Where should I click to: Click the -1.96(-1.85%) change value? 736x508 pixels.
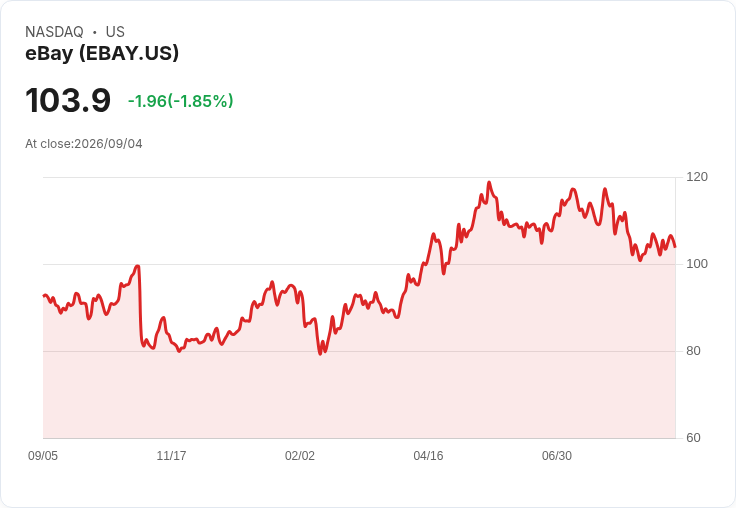181,101
